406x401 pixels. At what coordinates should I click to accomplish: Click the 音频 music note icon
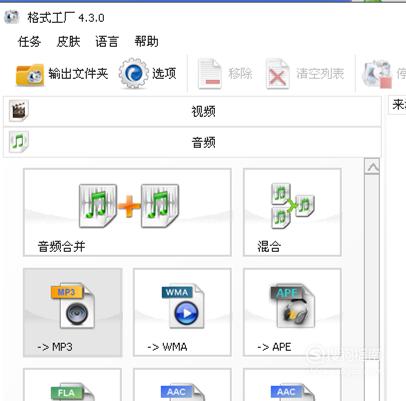[x=19, y=142]
